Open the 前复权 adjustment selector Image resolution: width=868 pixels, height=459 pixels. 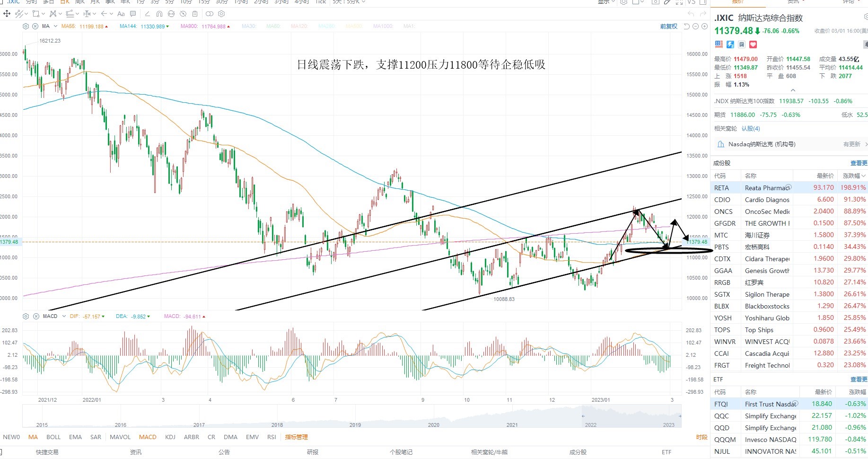click(x=669, y=26)
